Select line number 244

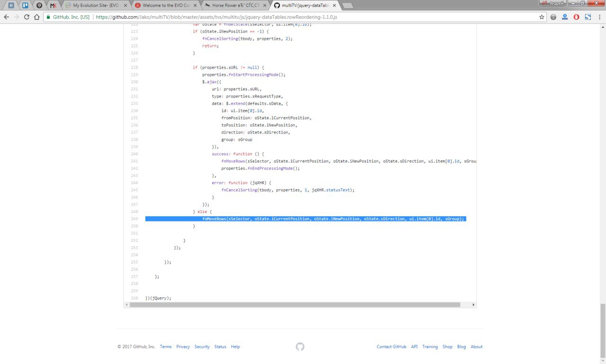click(x=134, y=183)
